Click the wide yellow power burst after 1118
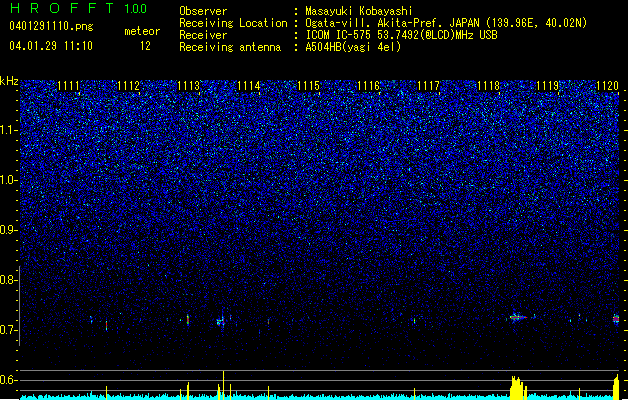The height and width of the screenshot is (400, 629). (x=517, y=387)
